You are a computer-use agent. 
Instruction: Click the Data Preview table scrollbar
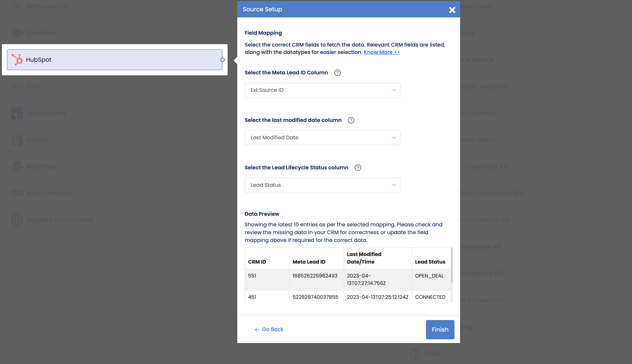tap(452, 265)
